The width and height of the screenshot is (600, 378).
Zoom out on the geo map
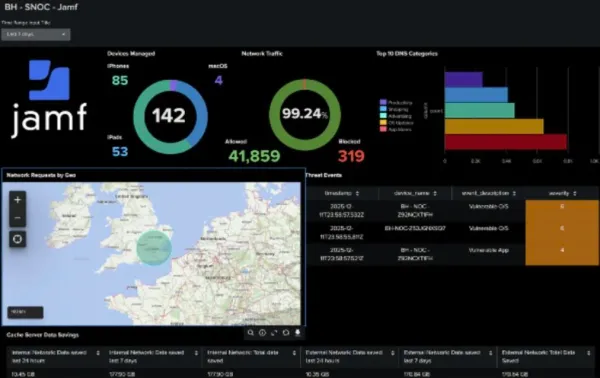click(18, 218)
